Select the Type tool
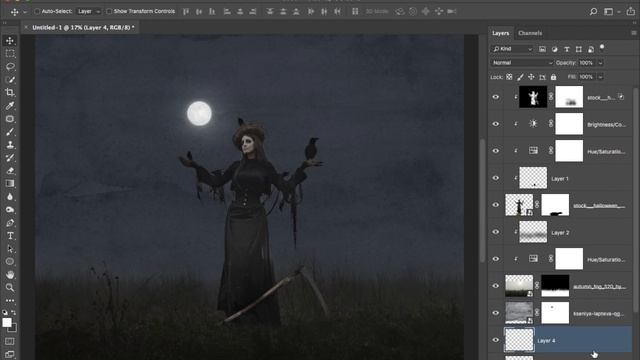640x360 pixels. pos(10,236)
